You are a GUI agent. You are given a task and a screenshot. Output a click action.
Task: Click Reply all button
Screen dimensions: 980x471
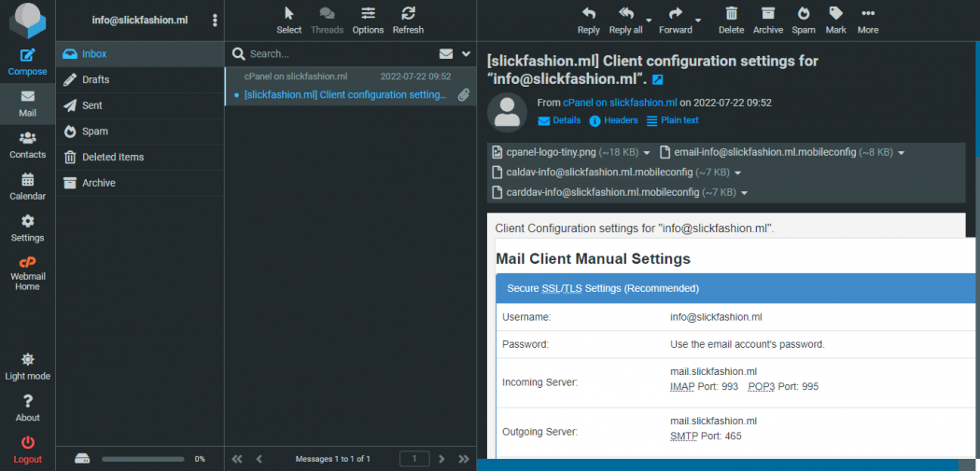625,21
